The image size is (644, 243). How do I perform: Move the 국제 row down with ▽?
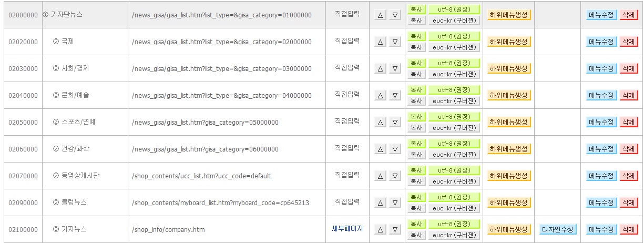395,42
